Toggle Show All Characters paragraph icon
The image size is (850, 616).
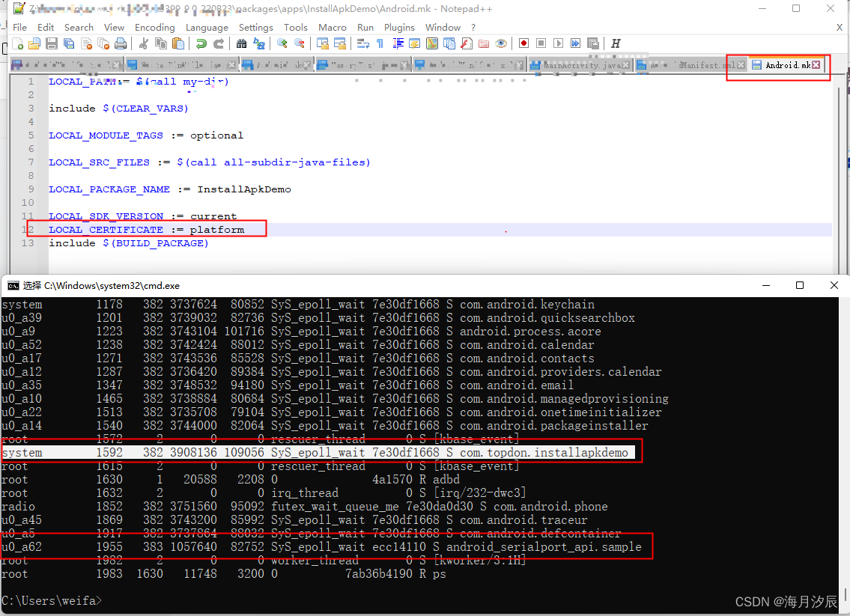[380, 44]
